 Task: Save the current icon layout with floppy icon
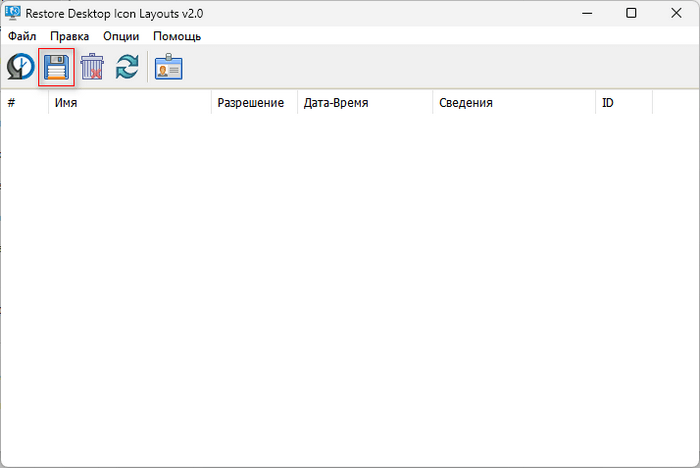pos(56,67)
